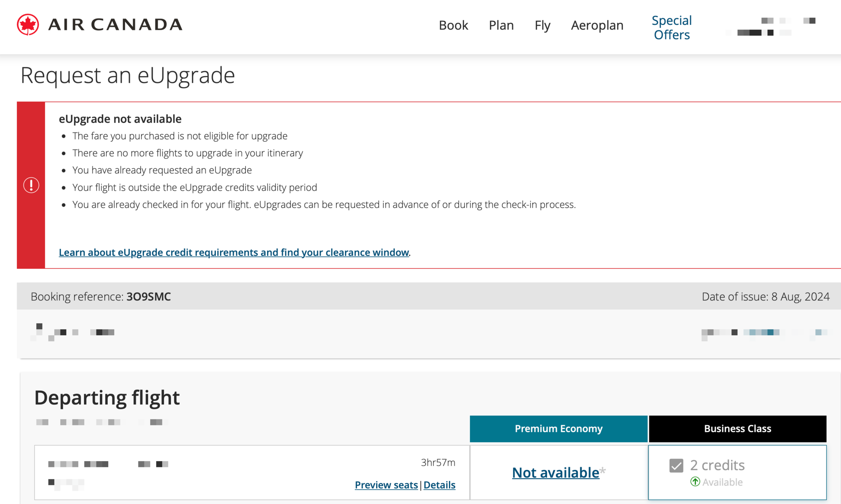Open the Fly menu
841x504 pixels.
point(542,25)
